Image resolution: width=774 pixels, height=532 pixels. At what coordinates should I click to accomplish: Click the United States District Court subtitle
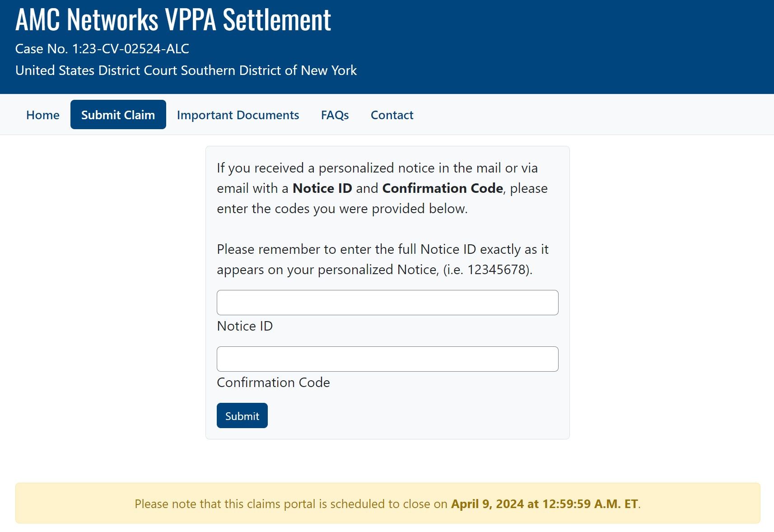click(186, 70)
